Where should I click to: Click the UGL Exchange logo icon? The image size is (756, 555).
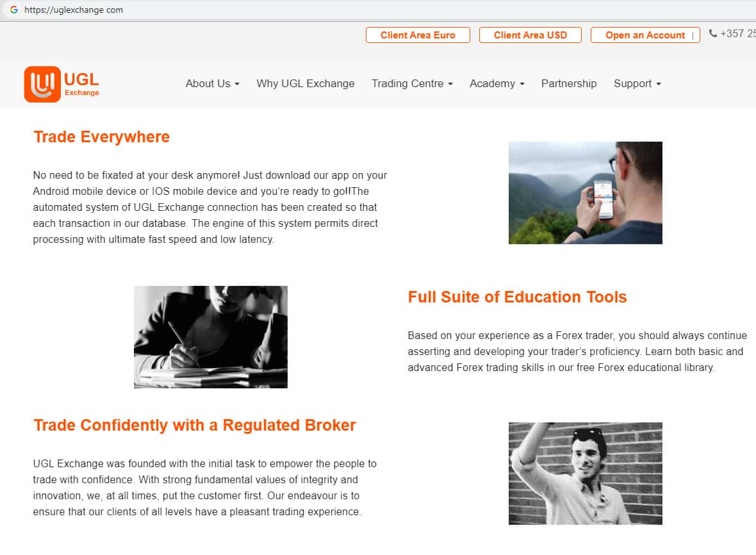click(x=42, y=84)
